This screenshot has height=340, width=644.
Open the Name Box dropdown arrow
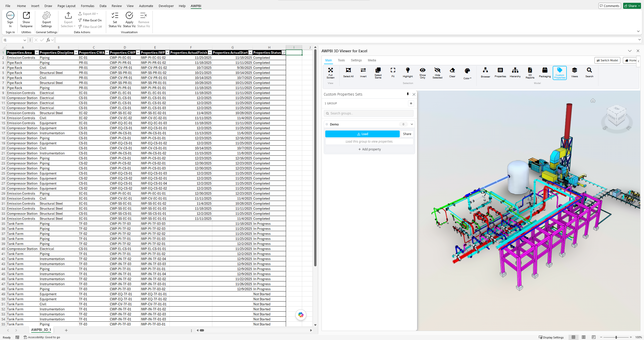pos(25,40)
